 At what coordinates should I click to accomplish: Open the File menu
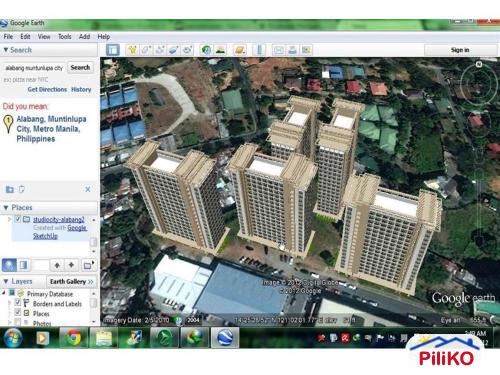8,36
